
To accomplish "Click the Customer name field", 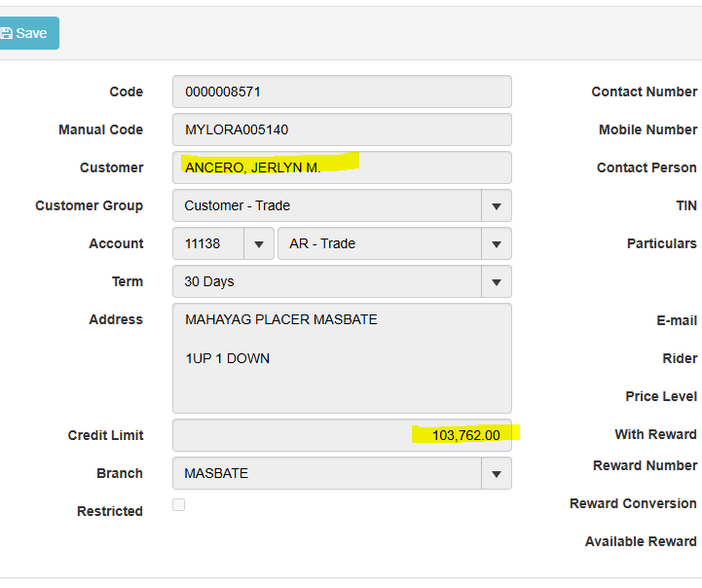I will tap(341, 167).
